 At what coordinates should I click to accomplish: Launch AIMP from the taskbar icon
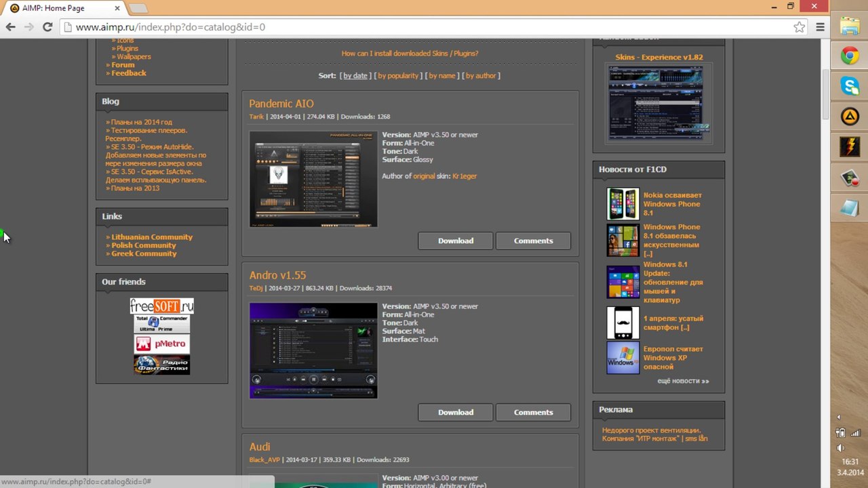(850, 117)
